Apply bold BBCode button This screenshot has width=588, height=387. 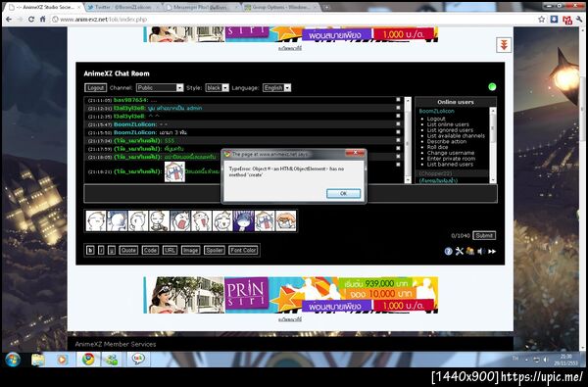click(90, 250)
